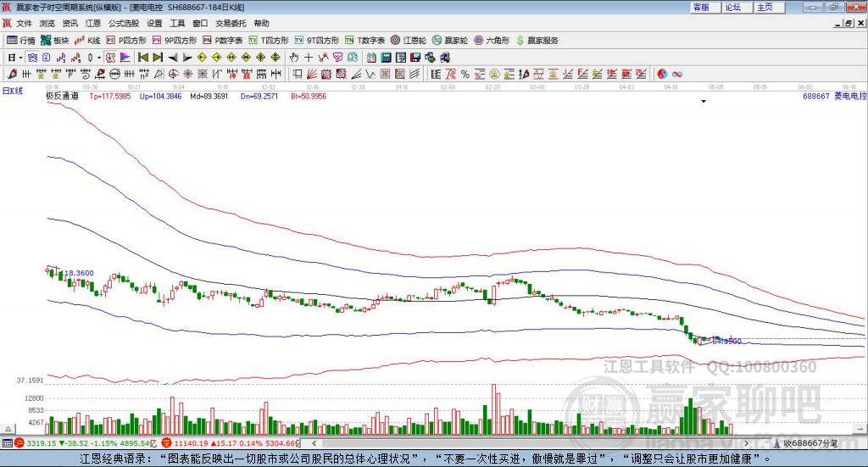Screen dimensions: 868x467
Task: Click the 日K线 chart label
Action: [12, 91]
